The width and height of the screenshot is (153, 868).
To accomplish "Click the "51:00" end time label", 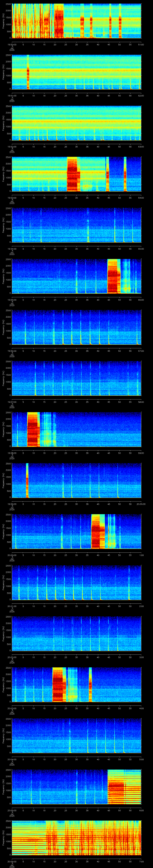I will point(141,44).
